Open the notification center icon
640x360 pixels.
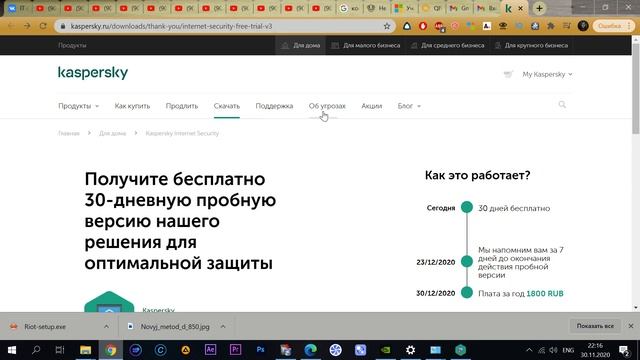[624, 350]
